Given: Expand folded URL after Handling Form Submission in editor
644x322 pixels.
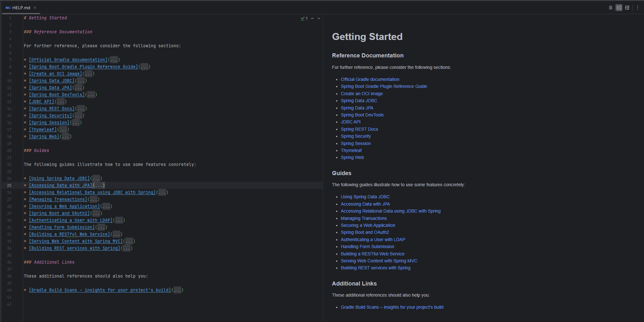Looking at the screenshot, I should pos(101,227).
